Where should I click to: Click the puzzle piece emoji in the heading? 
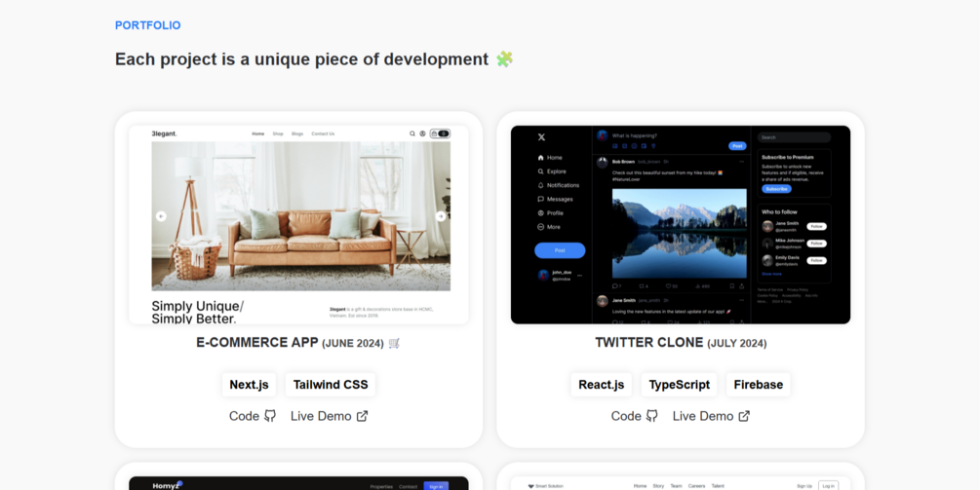(504, 59)
